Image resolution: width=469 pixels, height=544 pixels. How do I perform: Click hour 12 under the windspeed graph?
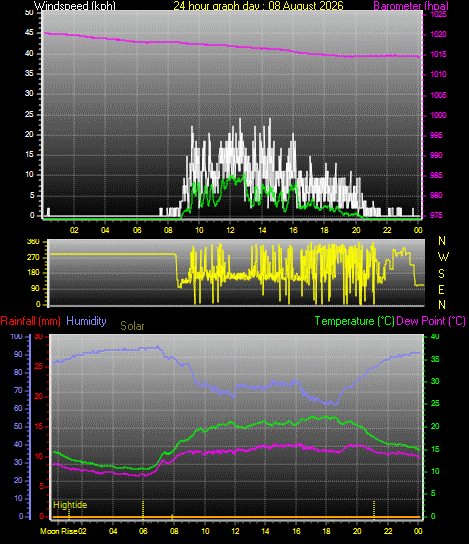coord(230,230)
